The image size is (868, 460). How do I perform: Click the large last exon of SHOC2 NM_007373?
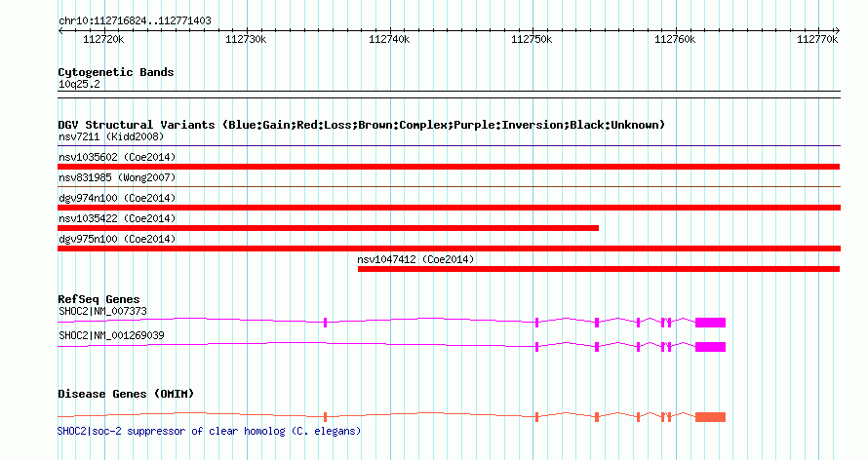coord(710,323)
